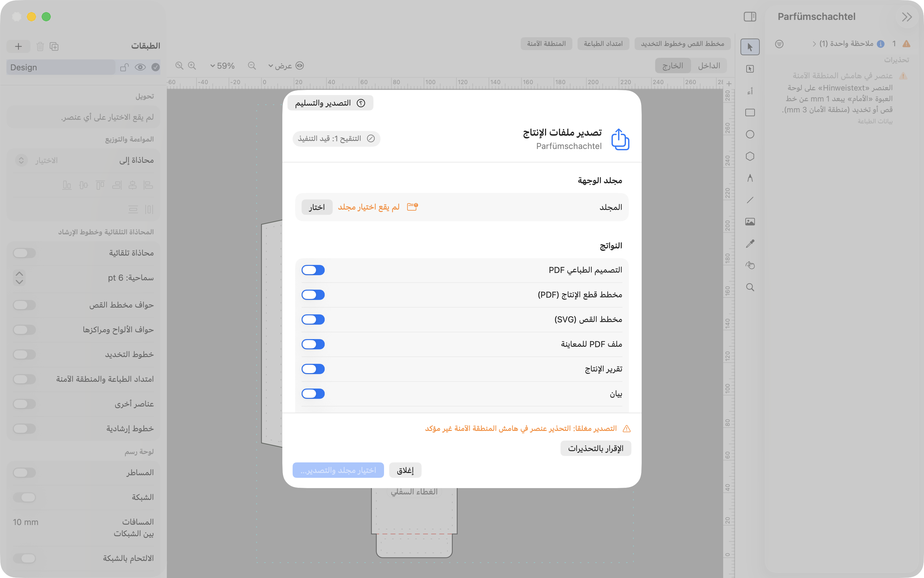Open the عرض view dropdown
This screenshot has height=578, width=924.
pyautogui.click(x=286, y=66)
